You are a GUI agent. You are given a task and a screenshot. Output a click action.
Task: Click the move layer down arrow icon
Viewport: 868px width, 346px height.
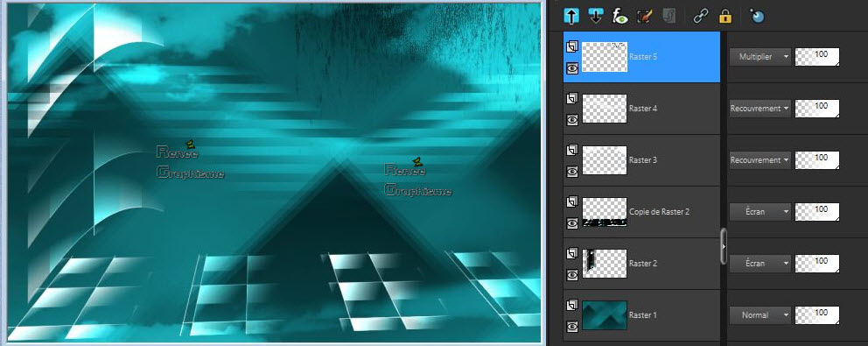596,16
